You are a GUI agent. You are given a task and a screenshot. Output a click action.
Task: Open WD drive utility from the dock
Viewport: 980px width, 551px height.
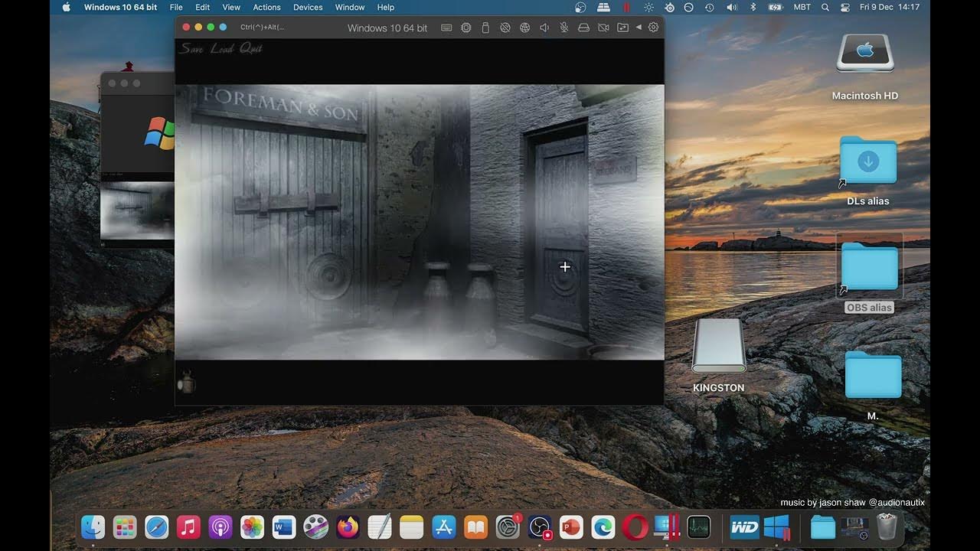tap(743, 527)
